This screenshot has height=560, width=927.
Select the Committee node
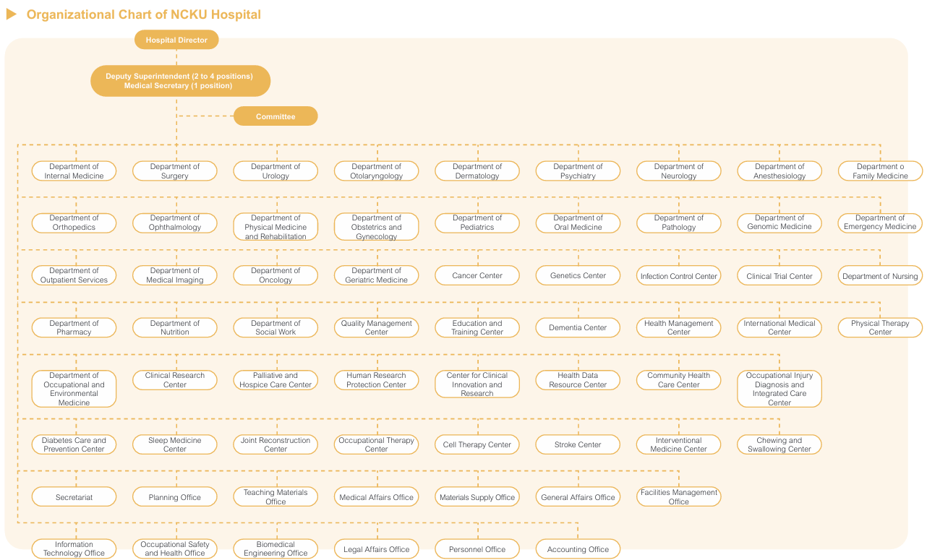[275, 116]
